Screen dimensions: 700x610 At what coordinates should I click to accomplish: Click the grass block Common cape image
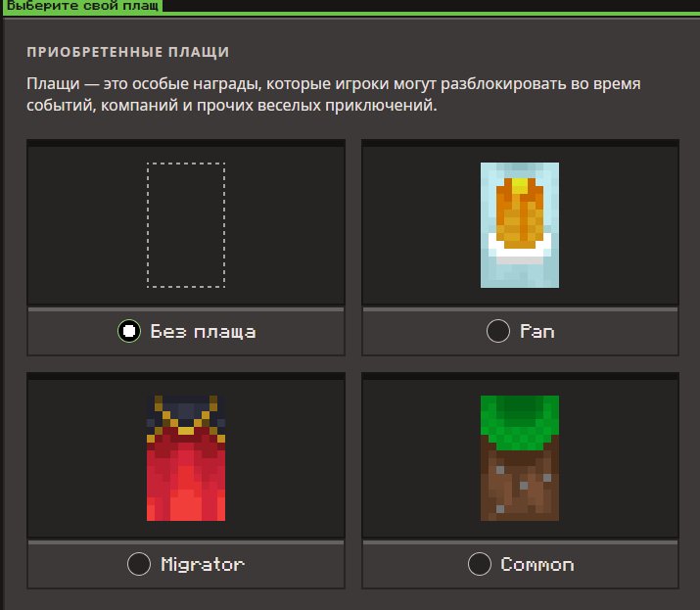520,457
